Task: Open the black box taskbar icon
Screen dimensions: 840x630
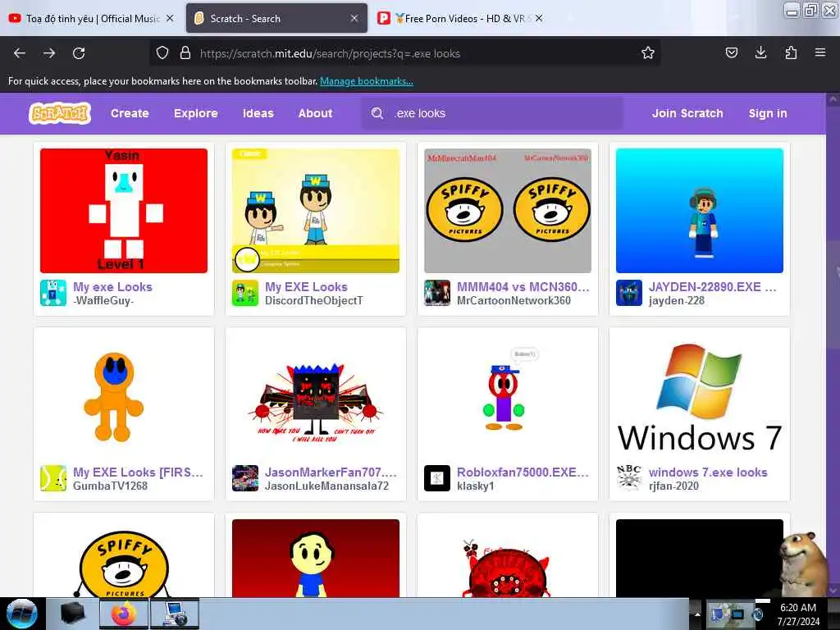Action: (x=72, y=614)
